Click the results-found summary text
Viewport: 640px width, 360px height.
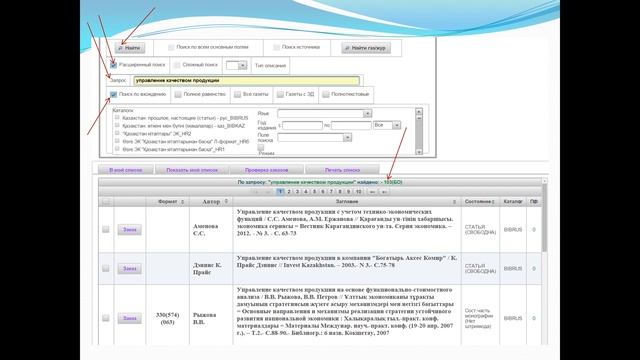[x=320, y=182]
